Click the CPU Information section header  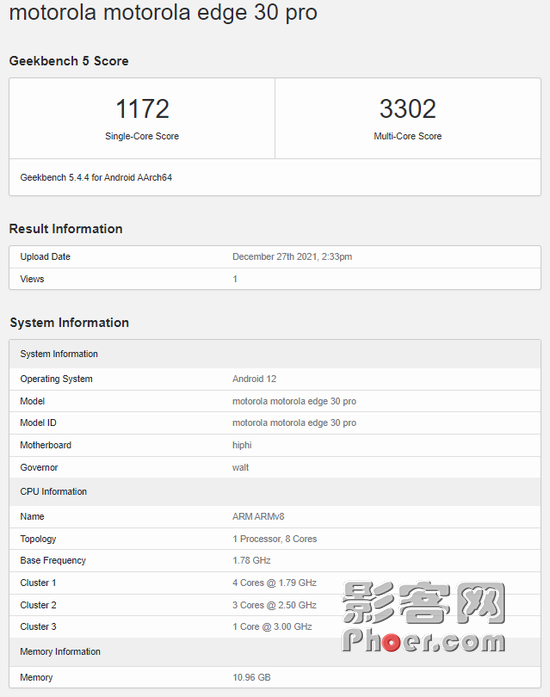coord(275,492)
